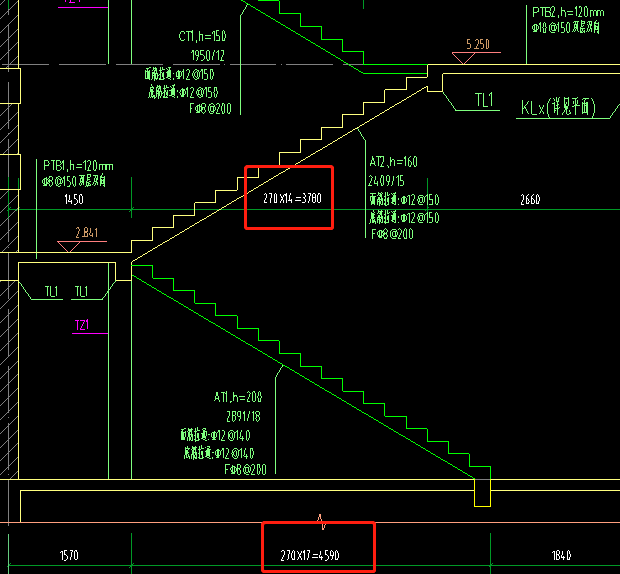The width and height of the screenshot is (620, 574).
Task: Click the "KLx(详见平面)" beam label
Action: tap(558, 107)
